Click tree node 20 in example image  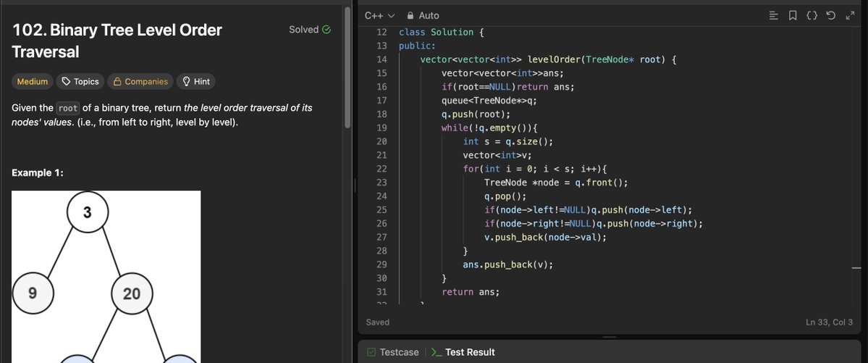click(132, 293)
